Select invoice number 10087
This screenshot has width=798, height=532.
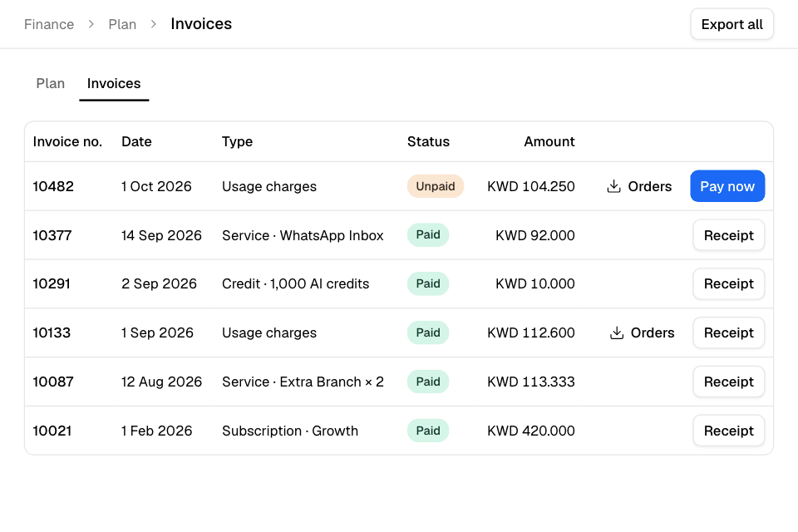click(x=53, y=382)
